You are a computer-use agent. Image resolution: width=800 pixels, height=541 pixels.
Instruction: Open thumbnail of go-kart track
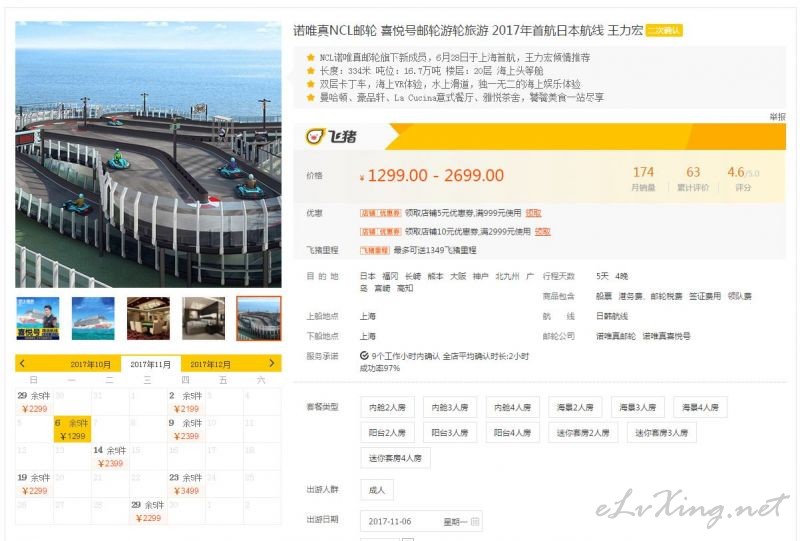pyautogui.click(x=259, y=318)
